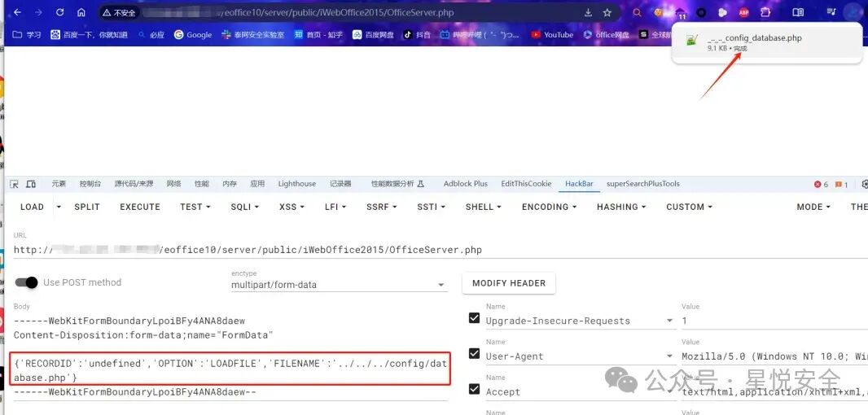868x415 pixels.
Task: Click the not-secure warning icon in address bar
Action: coord(107,12)
